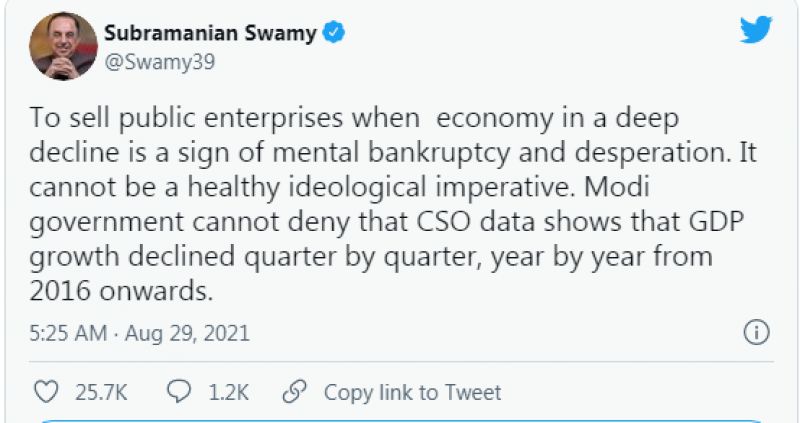Click the Twitter bird logo
The width and height of the screenshot is (800, 423).
pos(756,30)
